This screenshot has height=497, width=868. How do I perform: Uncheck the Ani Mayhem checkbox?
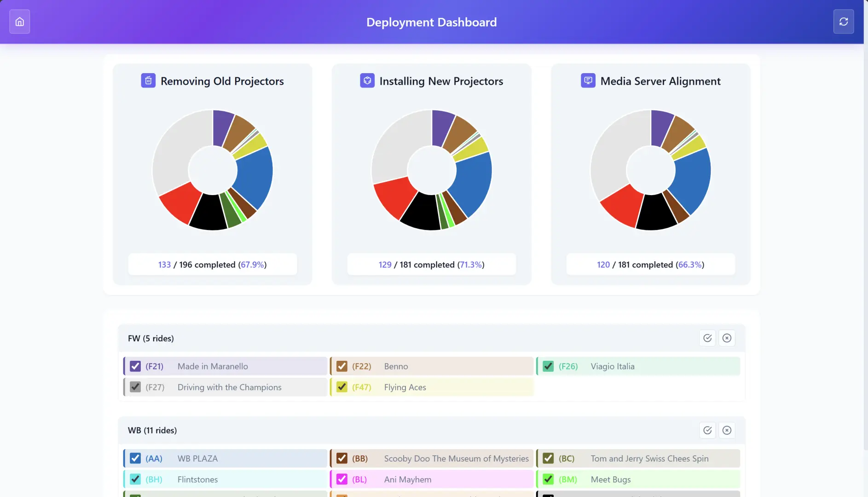(x=341, y=479)
